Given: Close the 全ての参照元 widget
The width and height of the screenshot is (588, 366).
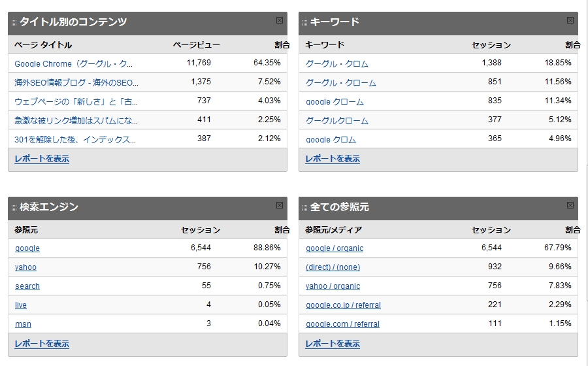Looking at the screenshot, I should pos(570,205).
